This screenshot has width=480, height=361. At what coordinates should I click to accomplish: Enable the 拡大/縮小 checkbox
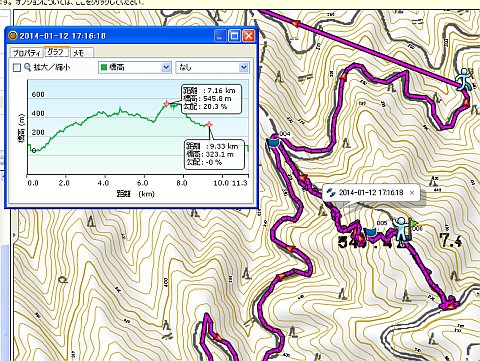[17, 68]
